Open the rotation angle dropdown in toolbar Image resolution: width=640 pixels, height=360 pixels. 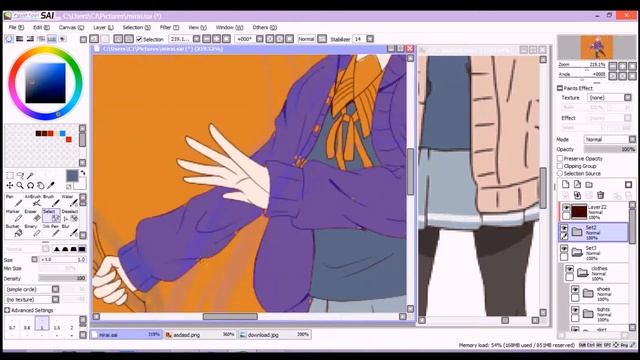tap(260, 39)
